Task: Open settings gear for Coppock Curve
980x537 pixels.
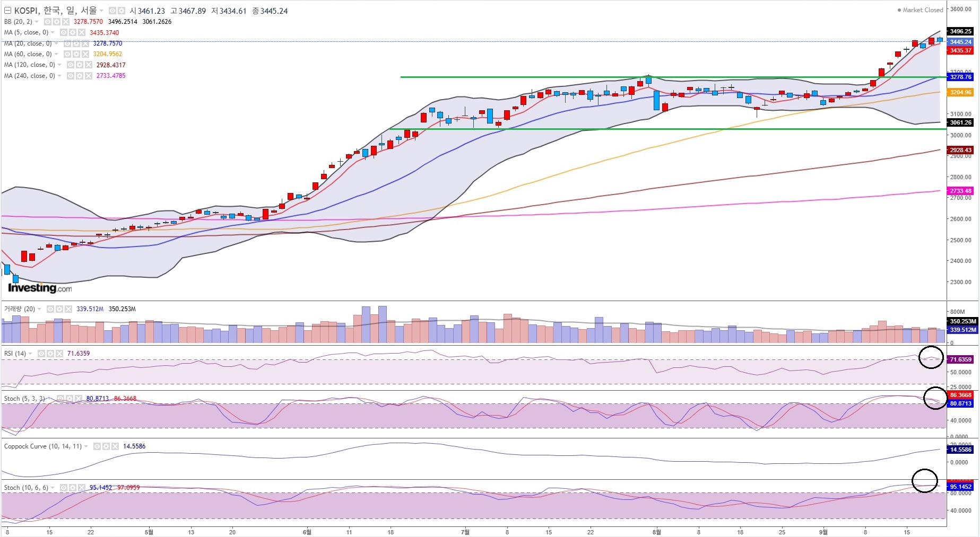Action: [106, 446]
